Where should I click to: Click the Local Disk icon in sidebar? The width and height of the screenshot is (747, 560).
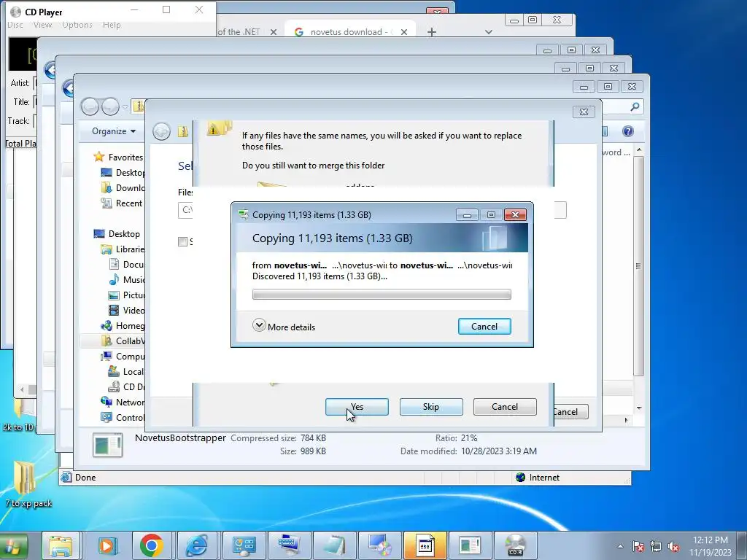point(114,371)
